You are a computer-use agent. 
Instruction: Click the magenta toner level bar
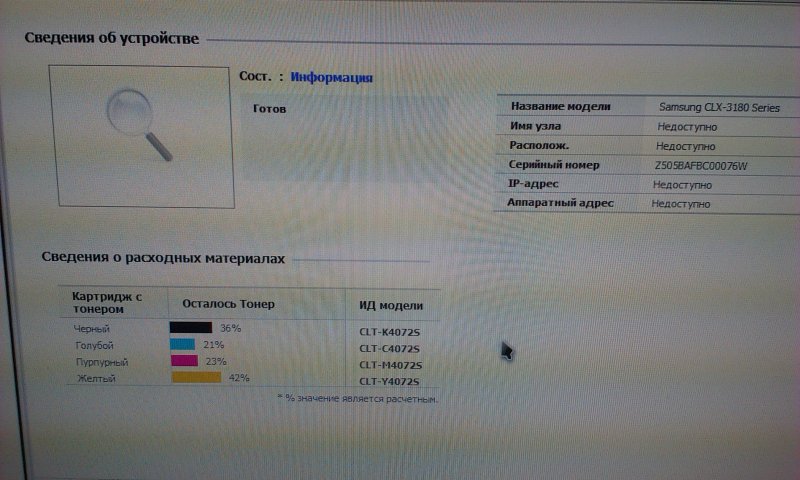(184, 361)
